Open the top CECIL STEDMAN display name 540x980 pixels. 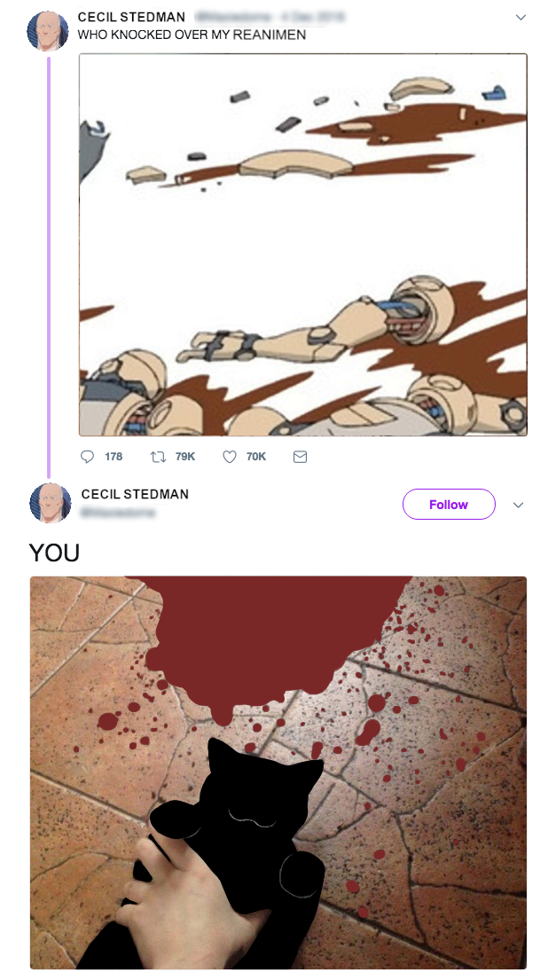pyautogui.click(x=131, y=17)
